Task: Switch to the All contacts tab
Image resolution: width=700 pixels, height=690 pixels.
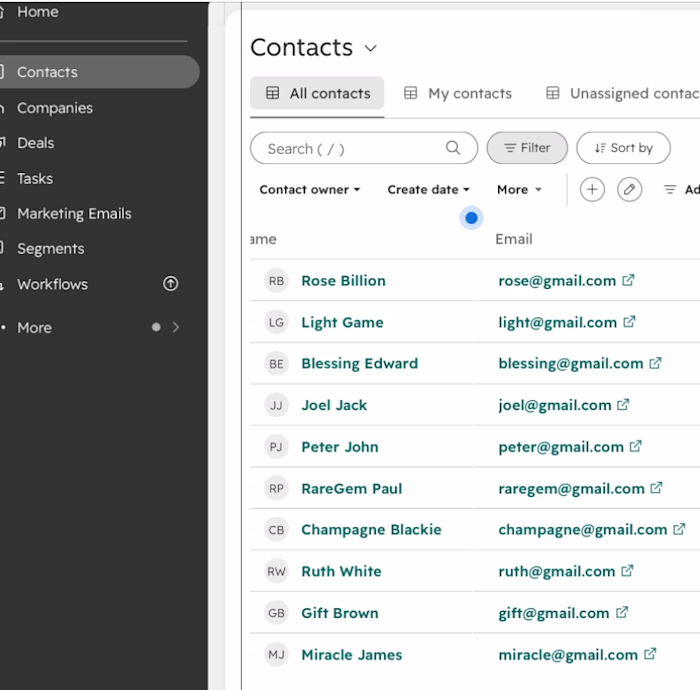Action: click(x=317, y=93)
